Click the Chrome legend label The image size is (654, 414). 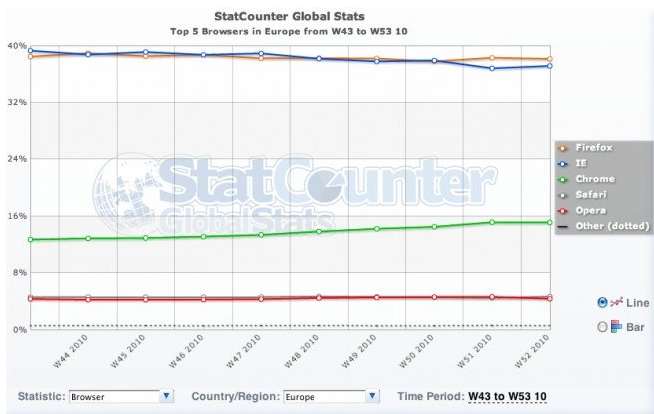tap(594, 179)
